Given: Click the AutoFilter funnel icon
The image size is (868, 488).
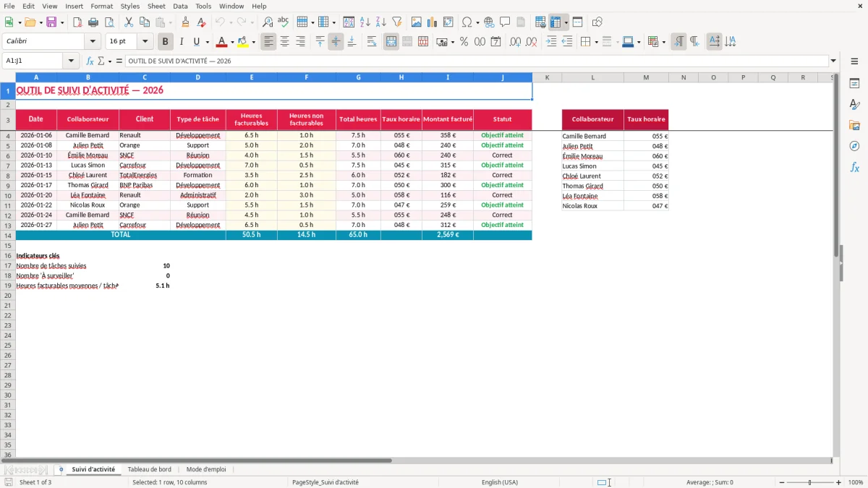Looking at the screenshot, I should click(397, 22).
